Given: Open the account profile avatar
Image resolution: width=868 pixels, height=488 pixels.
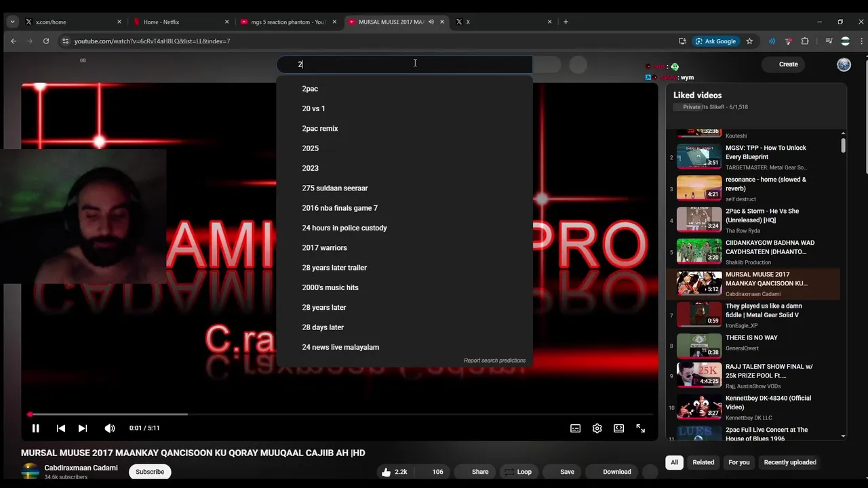Looking at the screenshot, I should coord(844,64).
